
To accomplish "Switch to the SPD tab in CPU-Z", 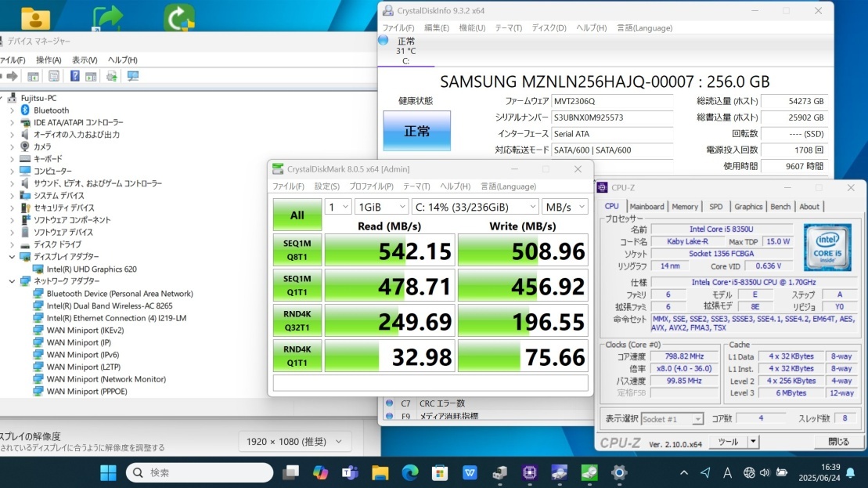I will (x=716, y=207).
